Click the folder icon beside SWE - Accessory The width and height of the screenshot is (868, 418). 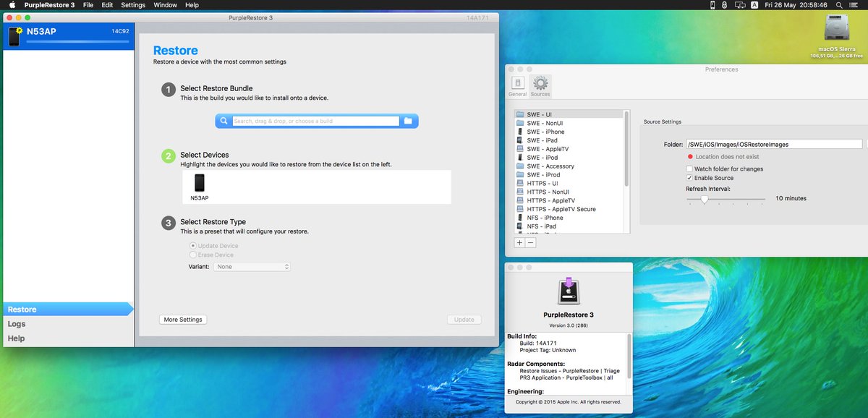pyautogui.click(x=520, y=166)
